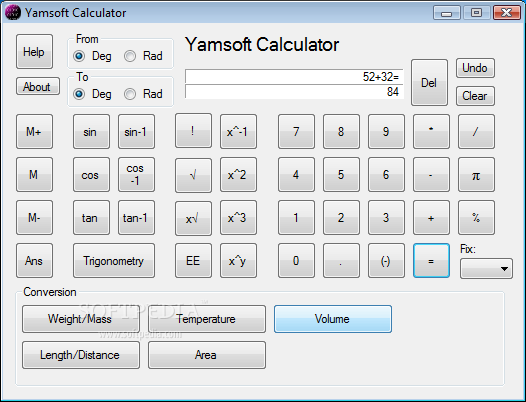The image size is (526, 402).
Task: Click the Undo button
Action: 475,68
